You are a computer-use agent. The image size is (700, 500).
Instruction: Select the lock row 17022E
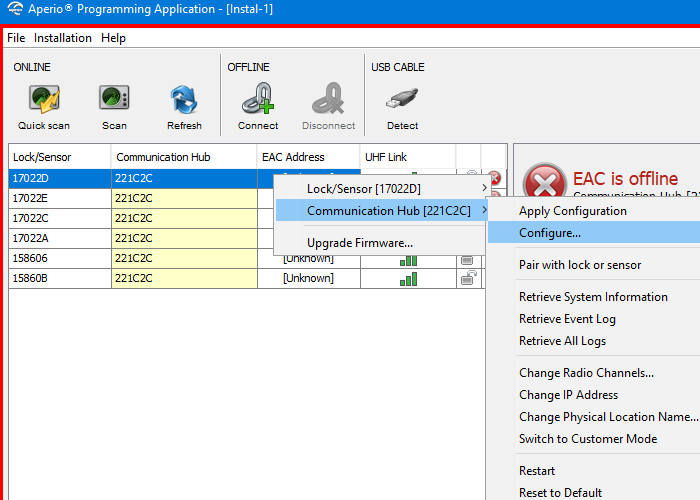(58, 198)
